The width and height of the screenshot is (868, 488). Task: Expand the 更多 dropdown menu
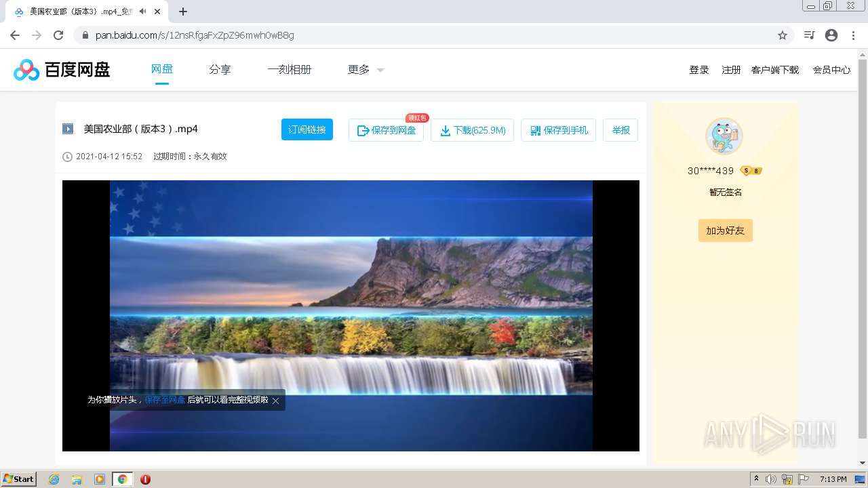pyautogui.click(x=366, y=69)
